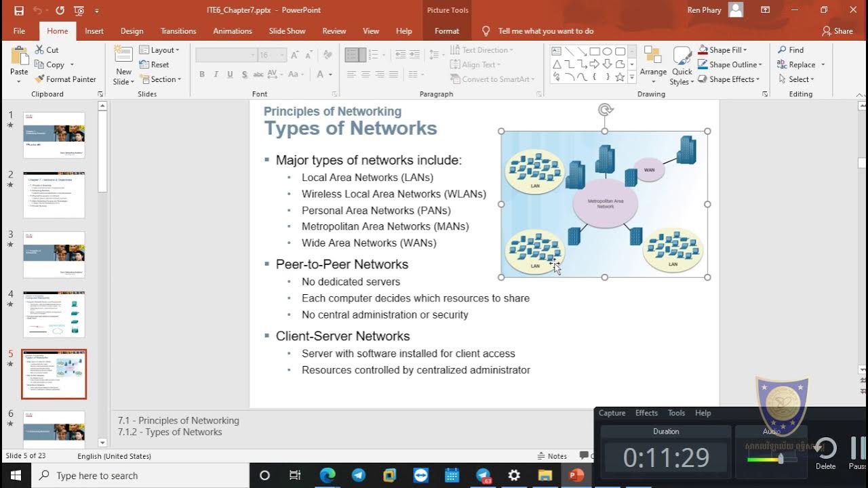Activate the Format Painter
Viewport: 868px width, 488px height.
(65, 79)
